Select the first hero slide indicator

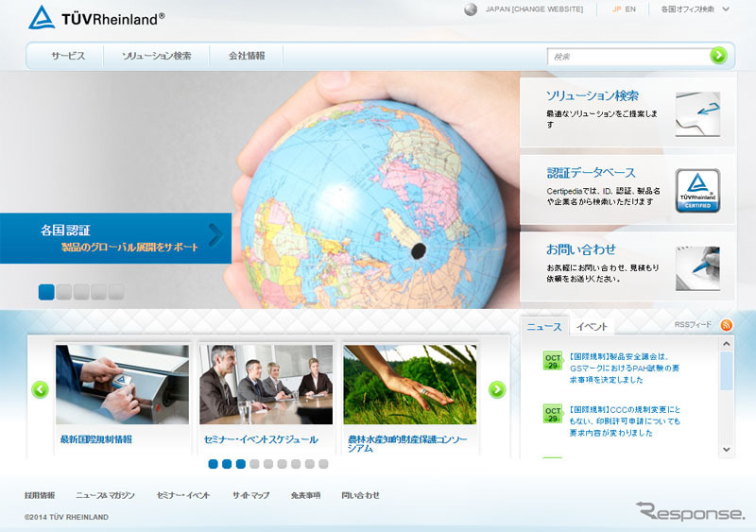46,292
